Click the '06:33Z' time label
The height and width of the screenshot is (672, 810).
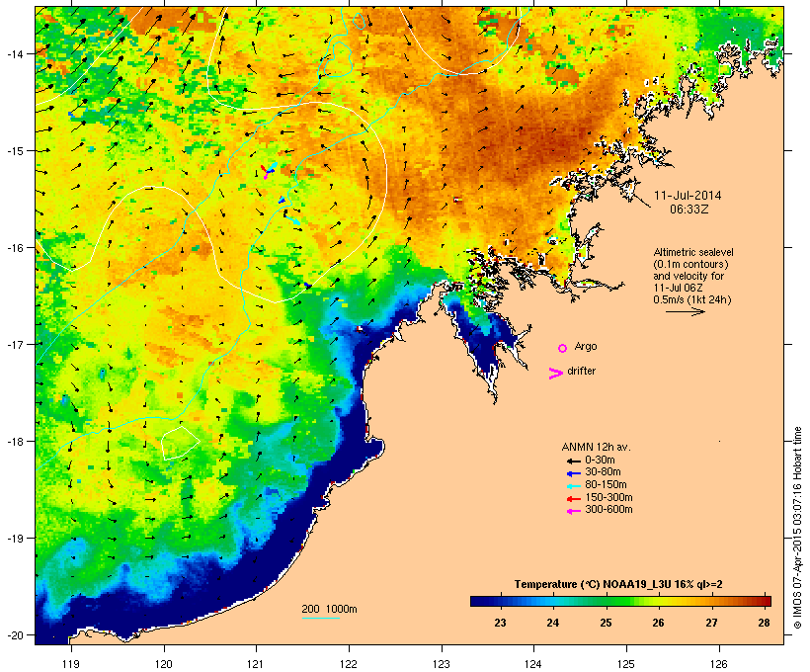pyautogui.click(x=689, y=210)
